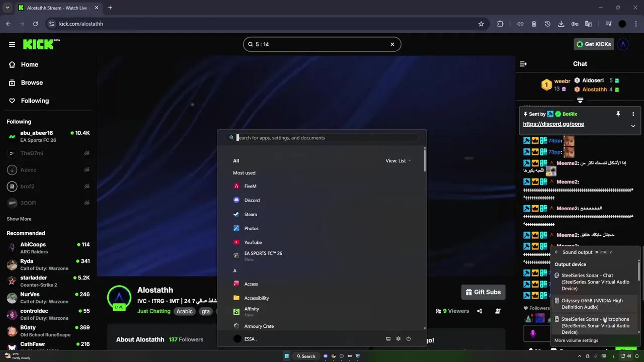This screenshot has height=362, width=644.
Task: Click the KICK logo
Action: pyautogui.click(x=41, y=44)
